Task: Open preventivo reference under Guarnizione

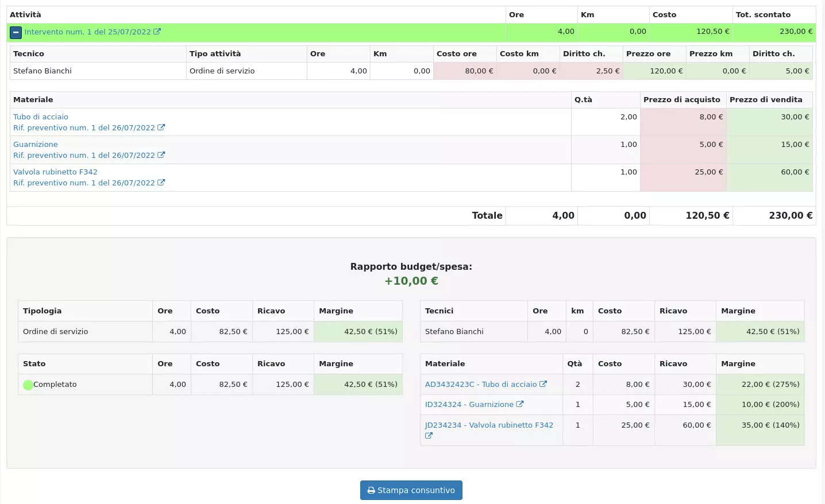Action: click(x=84, y=155)
